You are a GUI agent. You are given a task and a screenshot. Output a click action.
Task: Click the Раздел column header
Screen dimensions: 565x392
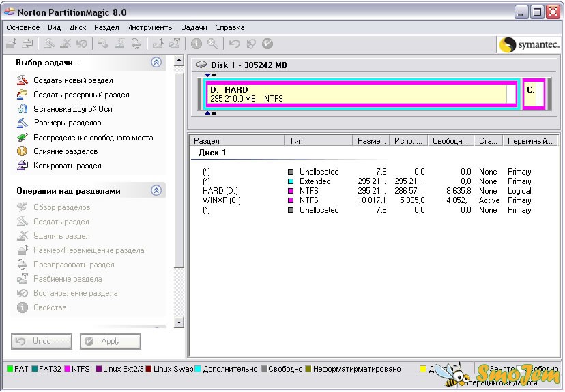[237, 141]
